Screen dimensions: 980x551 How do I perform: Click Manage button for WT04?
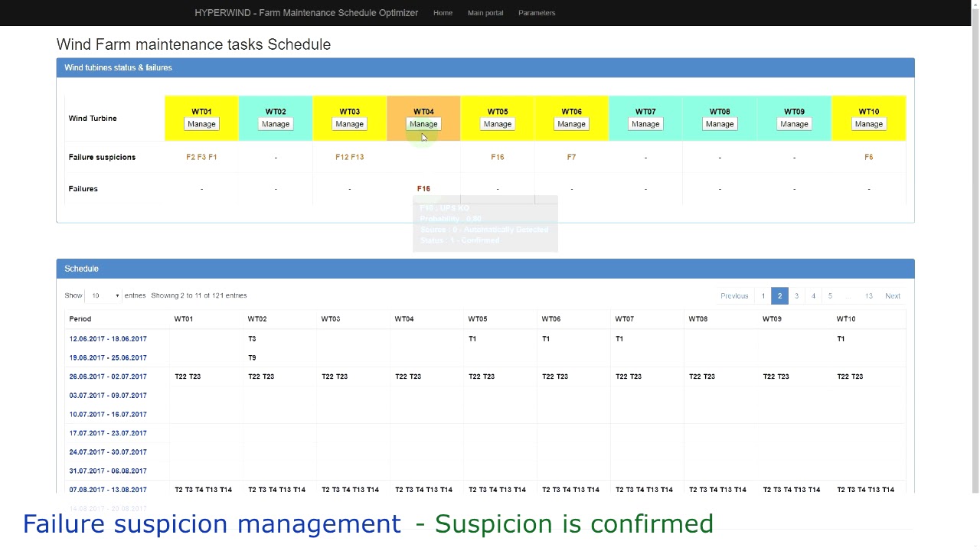pos(423,124)
